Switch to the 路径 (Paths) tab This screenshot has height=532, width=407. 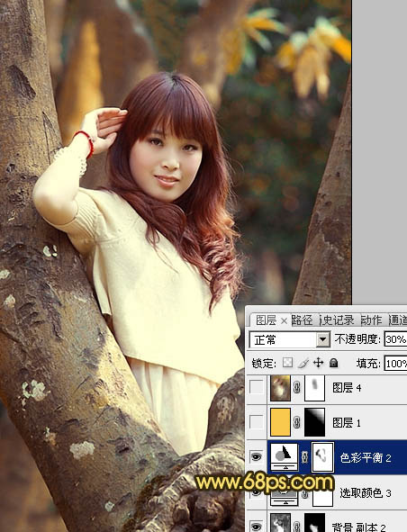click(302, 320)
